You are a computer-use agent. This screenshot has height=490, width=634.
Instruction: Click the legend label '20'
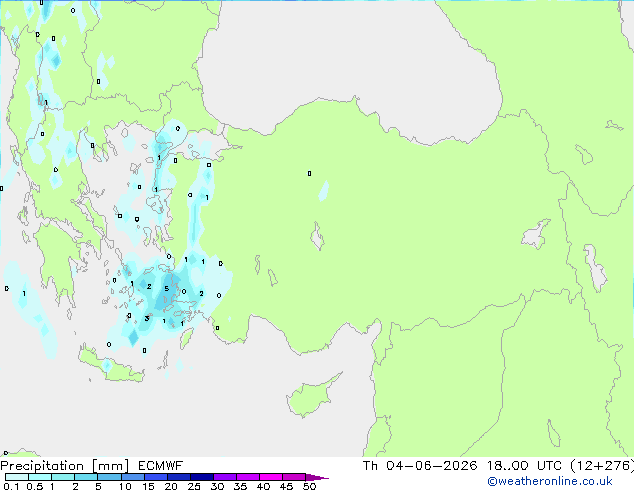pos(171,486)
